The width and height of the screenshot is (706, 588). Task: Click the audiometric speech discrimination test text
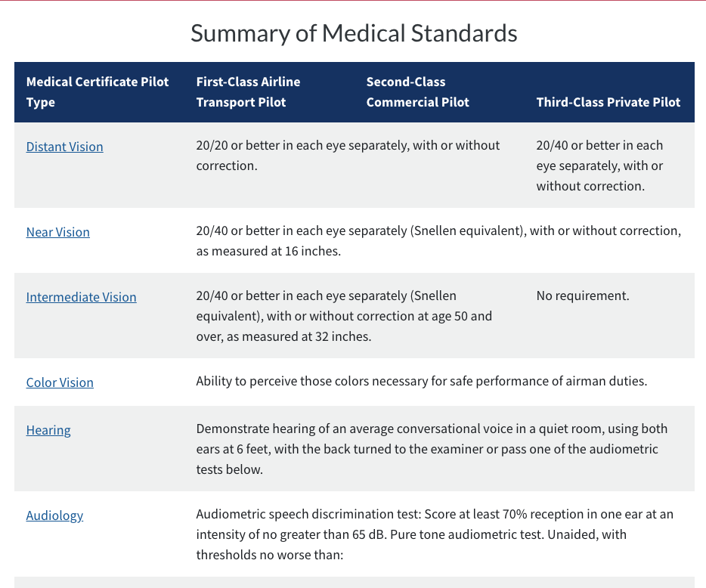pyautogui.click(x=435, y=534)
